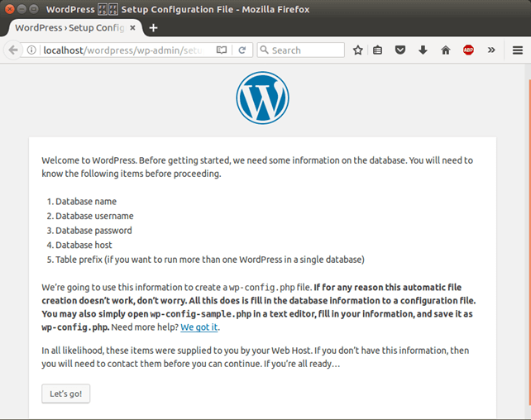This screenshot has width=531, height=420.
Task: Click 'Database name' list item
Action: 86,202
